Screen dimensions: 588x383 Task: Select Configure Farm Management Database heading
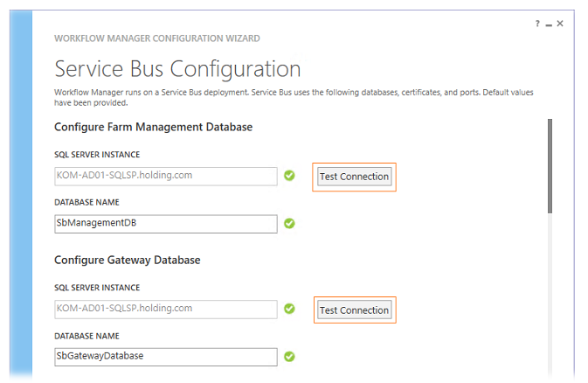[154, 127]
